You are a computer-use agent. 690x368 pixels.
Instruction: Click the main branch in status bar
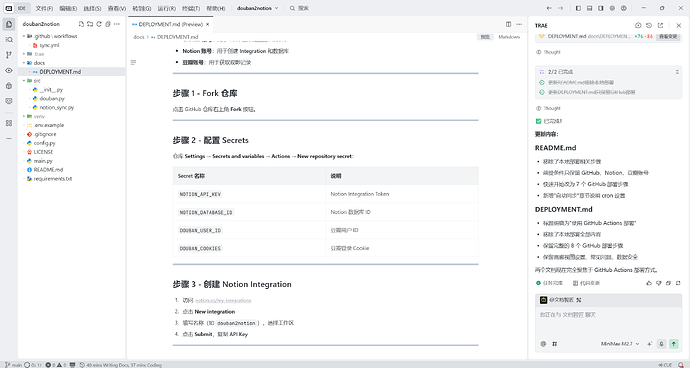click(13, 365)
